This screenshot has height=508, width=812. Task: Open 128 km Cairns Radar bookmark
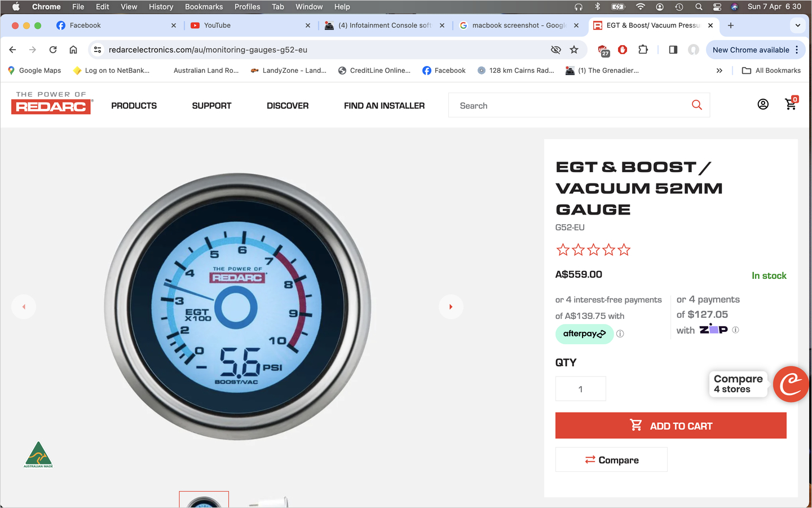tap(516, 71)
